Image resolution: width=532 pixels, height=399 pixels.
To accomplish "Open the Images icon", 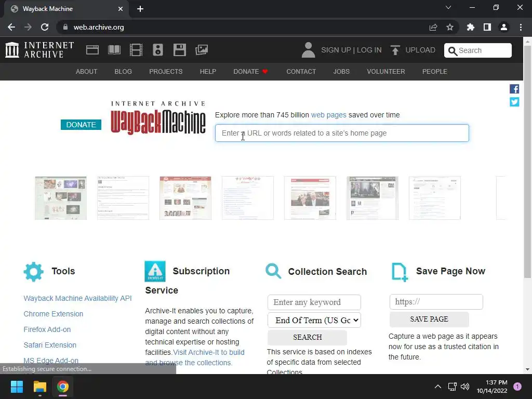I will click(202, 50).
